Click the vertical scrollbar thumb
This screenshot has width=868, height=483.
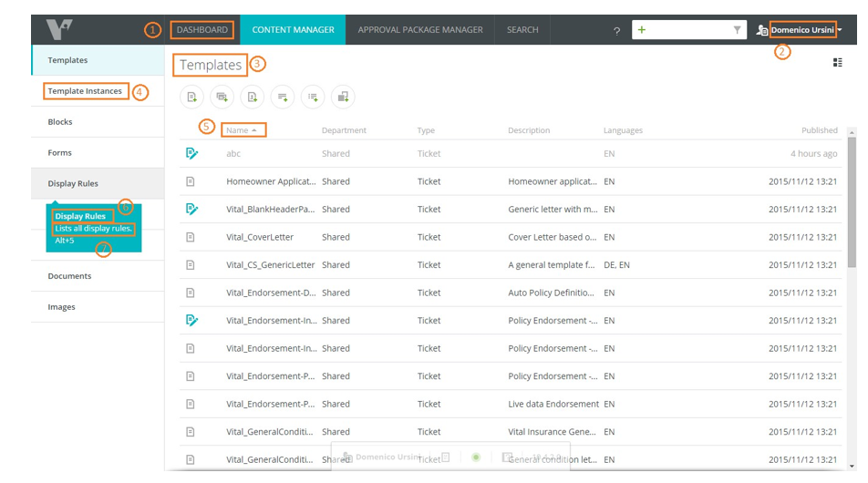pyautogui.click(x=852, y=202)
